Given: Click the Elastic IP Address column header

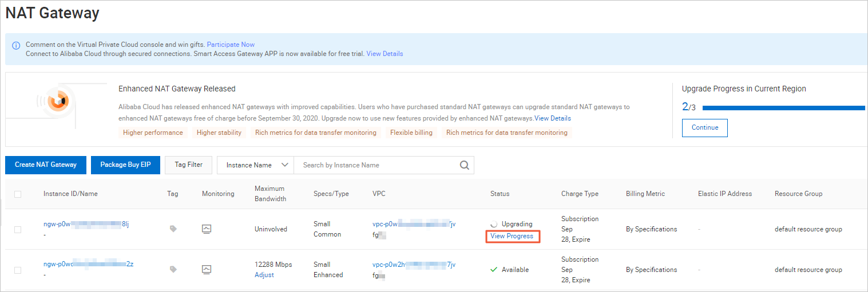Looking at the screenshot, I should (x=725, y=194).
